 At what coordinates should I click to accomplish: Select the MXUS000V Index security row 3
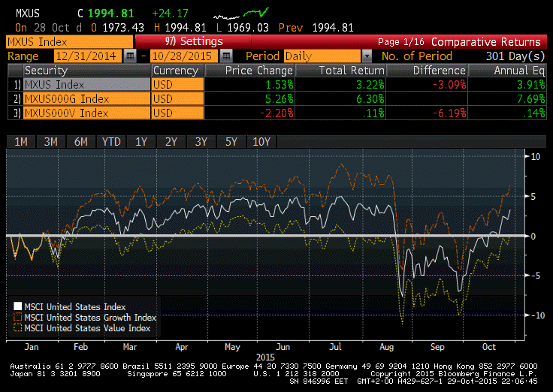coord(86,113)
